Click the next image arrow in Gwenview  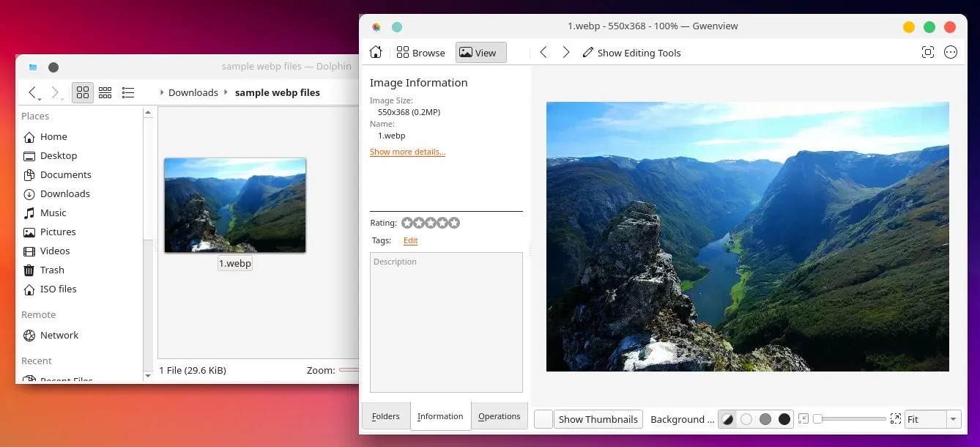coord(566,52)
